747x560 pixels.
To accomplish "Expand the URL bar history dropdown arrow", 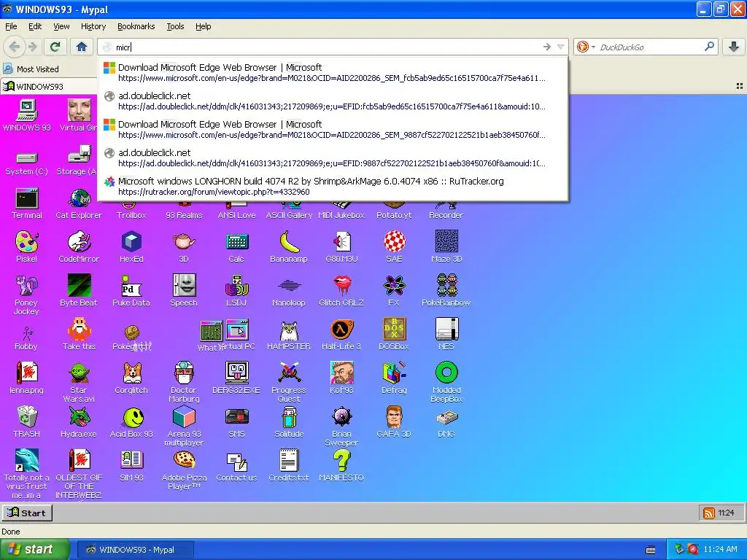I will coord(561,47).
